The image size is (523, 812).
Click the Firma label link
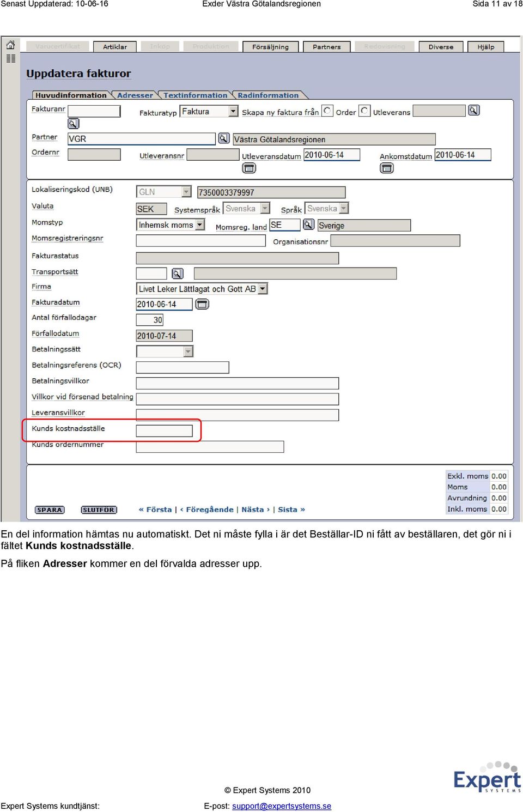(41, 286)
